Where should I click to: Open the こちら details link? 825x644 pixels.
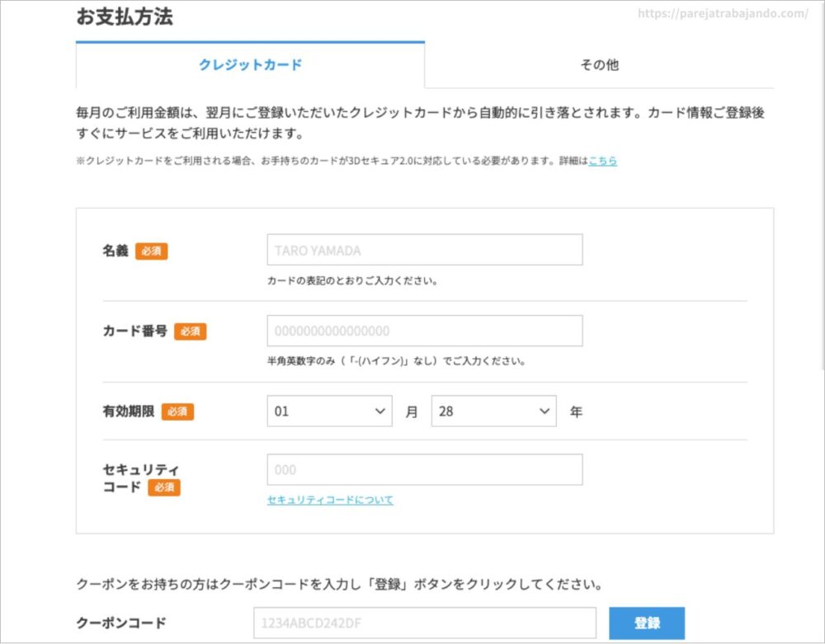[x=602, y=161]
